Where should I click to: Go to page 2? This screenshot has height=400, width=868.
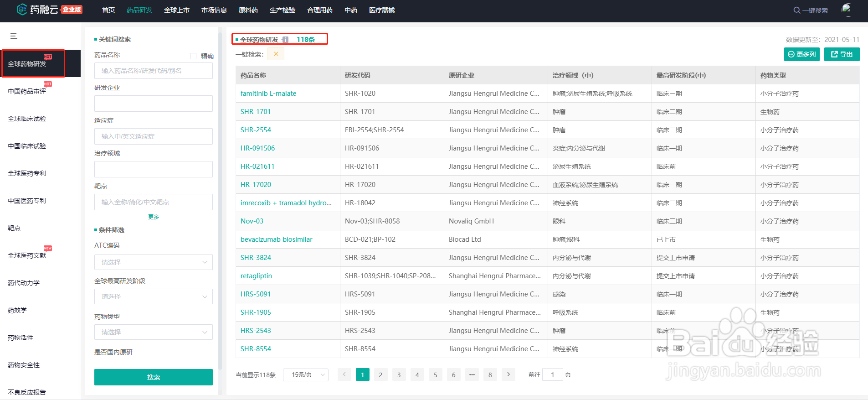[x=381, y=374]
